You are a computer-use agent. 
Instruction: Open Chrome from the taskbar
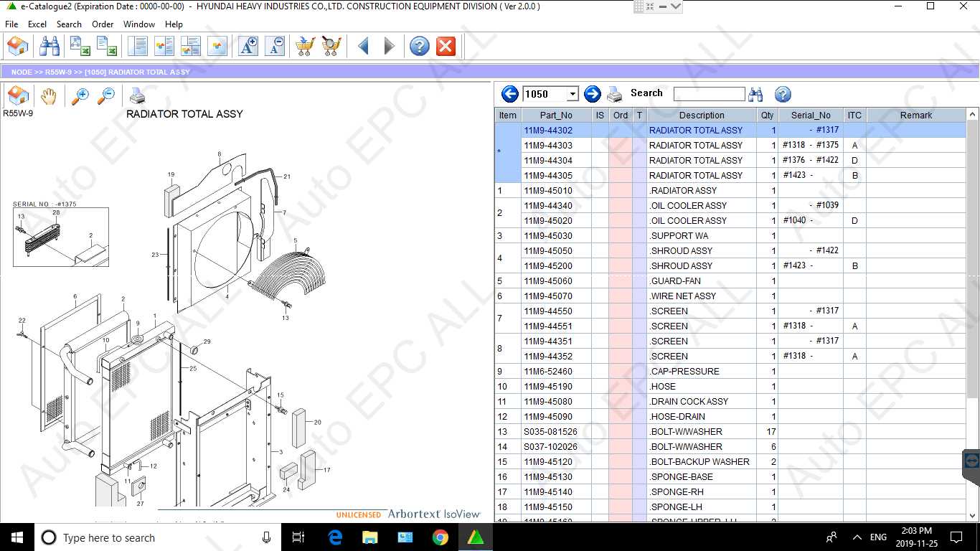[x=440, y=537]
